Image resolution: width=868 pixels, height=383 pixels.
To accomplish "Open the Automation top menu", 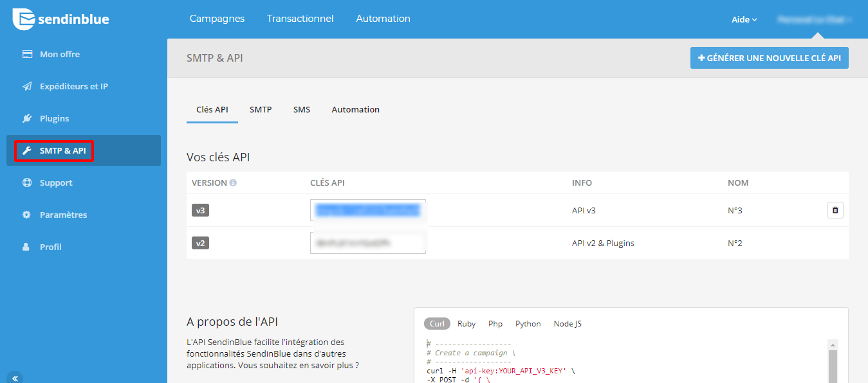I will [383, 19].
